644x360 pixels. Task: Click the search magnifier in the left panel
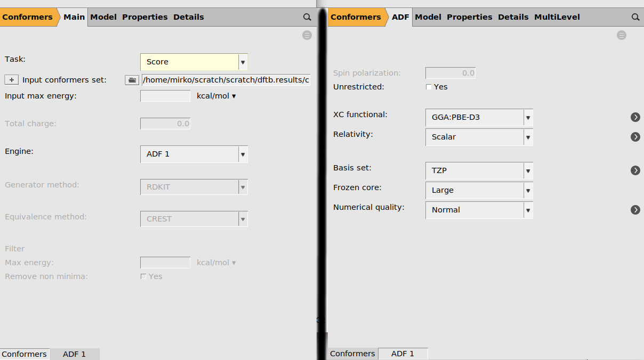(x=308, y=17)
